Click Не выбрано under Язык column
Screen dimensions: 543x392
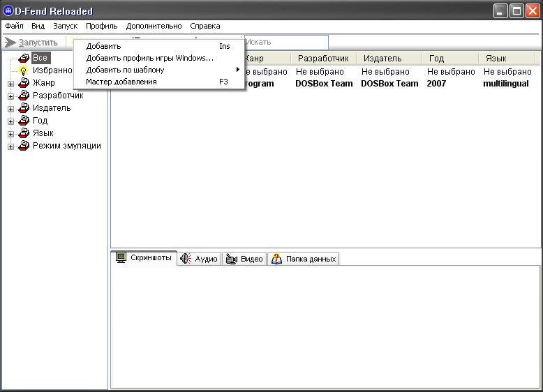tap(507, 72)
